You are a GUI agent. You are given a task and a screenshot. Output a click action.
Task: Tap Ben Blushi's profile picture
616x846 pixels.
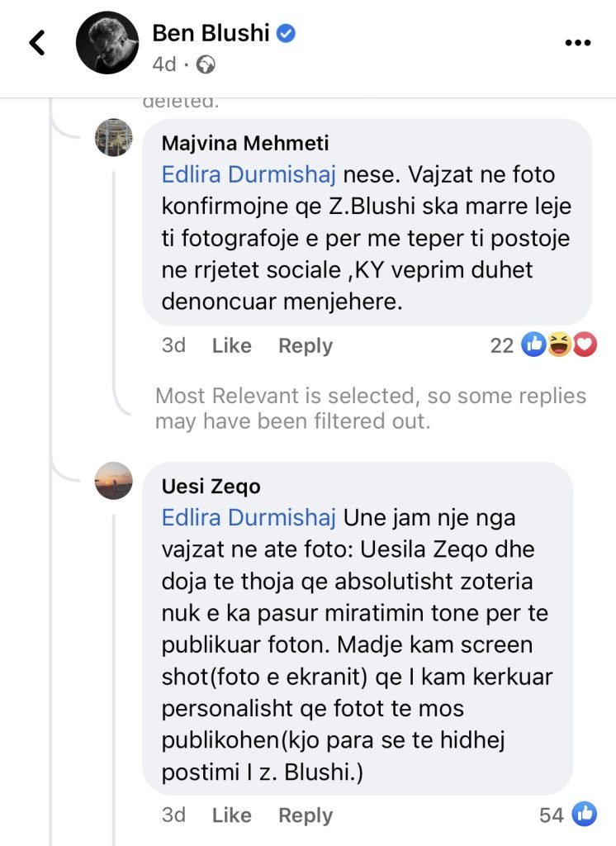click(x=107, y=43)
